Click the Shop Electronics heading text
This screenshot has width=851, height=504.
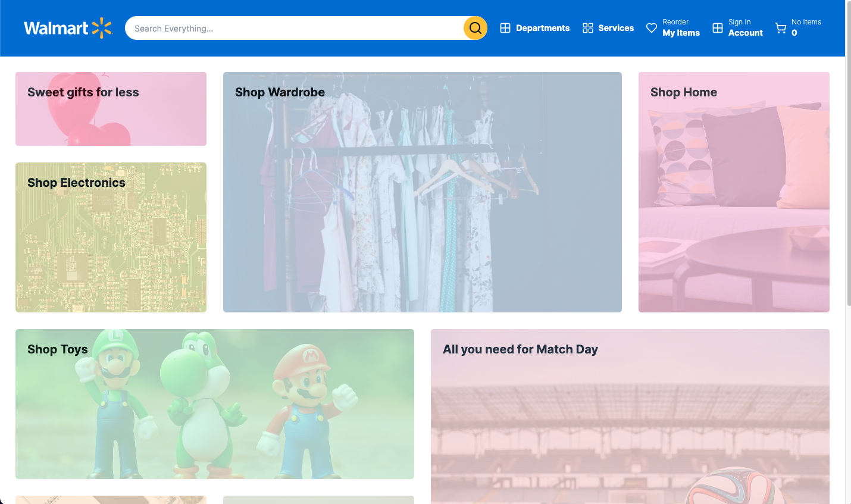point(76,183)
